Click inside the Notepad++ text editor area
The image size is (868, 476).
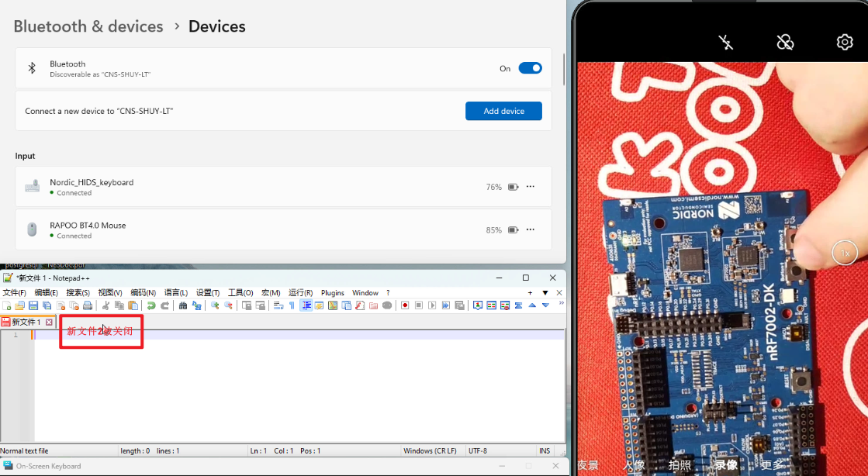pyautogui.click(x=299, y=388)
